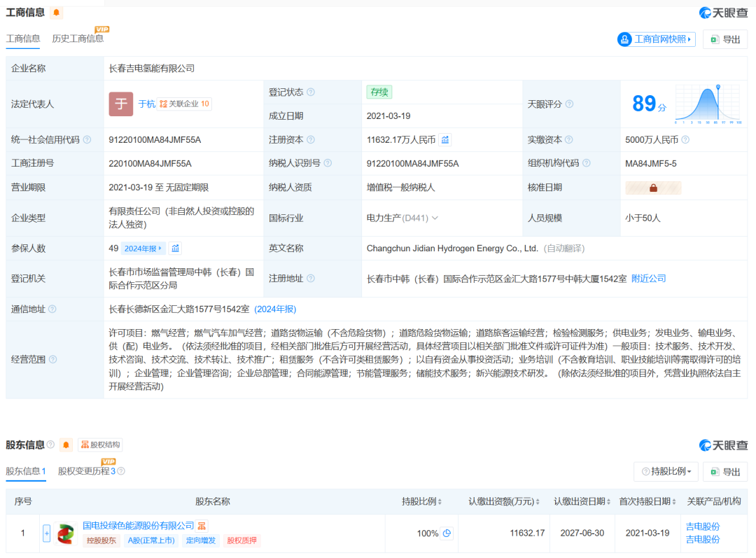Click credit code 91220100MA84JMF55A beside 统一社会信用代码
The image size is (756, 558).
pyautogui.click(x=155, y=140)
